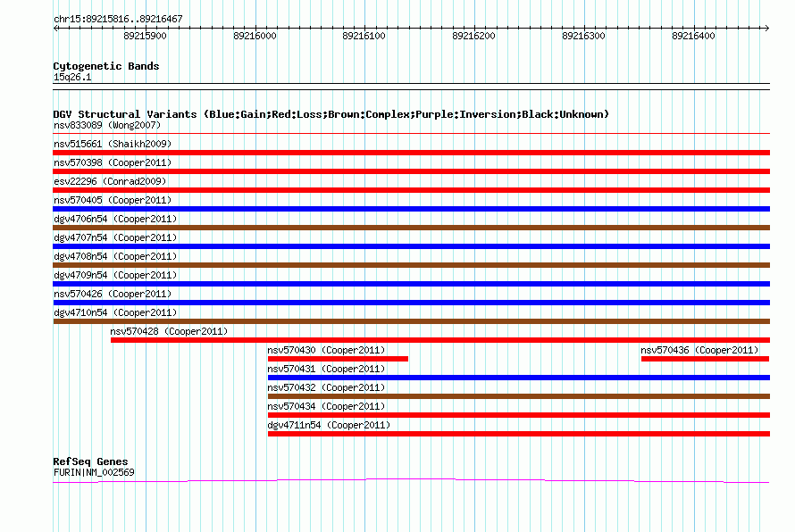This screenshot has height=532, width=795.
Task: Select the 15q26.1 band label
Action: point(72,77)
